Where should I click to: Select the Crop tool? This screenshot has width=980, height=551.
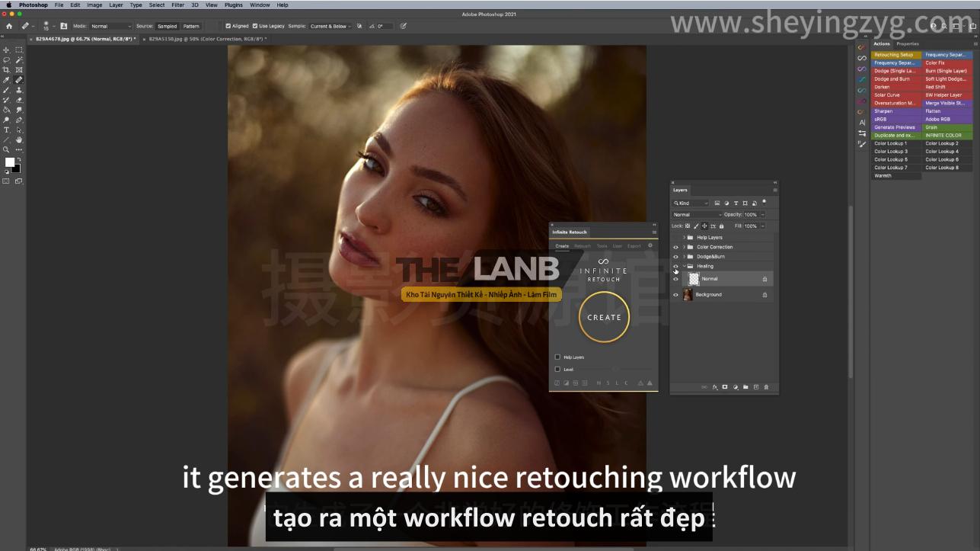[7, 69]
